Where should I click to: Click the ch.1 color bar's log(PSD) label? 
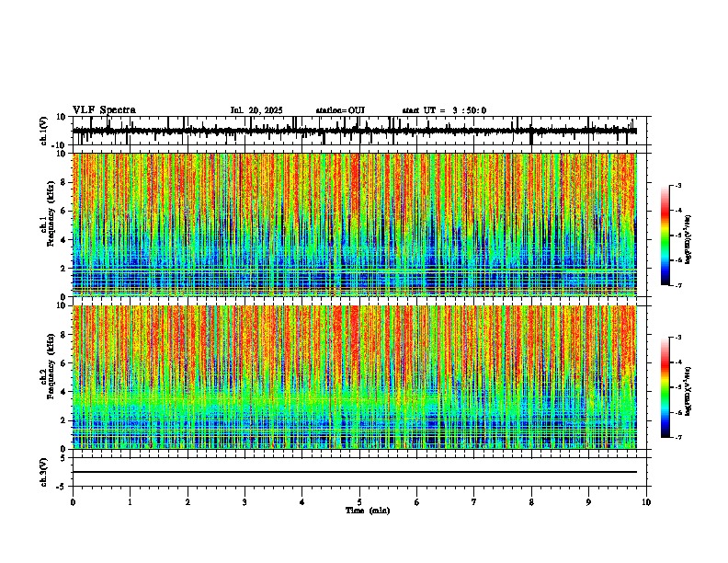coord(688,239)
